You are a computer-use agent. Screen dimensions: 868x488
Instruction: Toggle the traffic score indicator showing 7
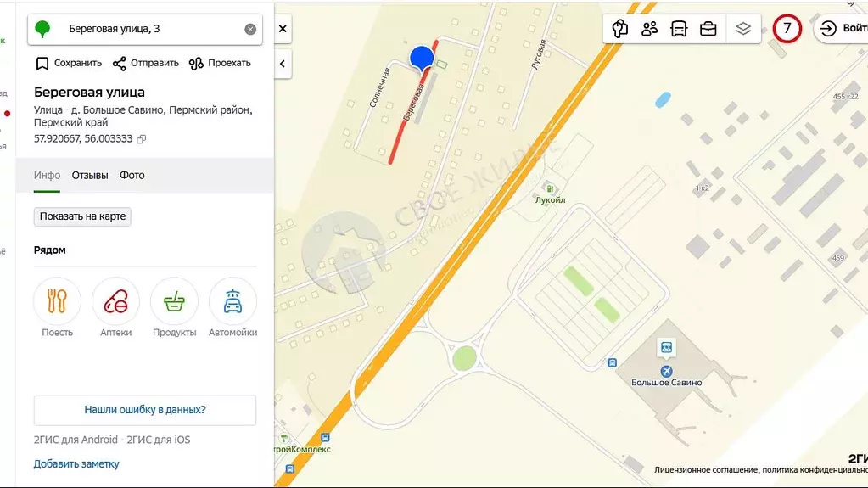787,29
